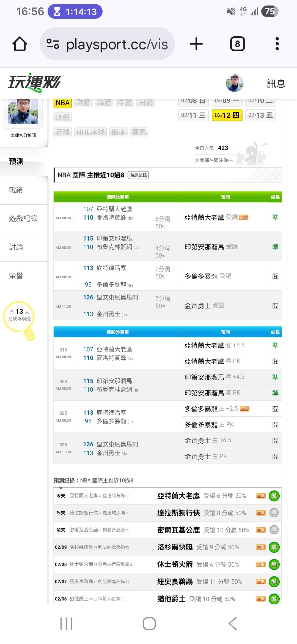Open a new browser tab
Viewport: 297px width, 644px height.
coord(196,44)
